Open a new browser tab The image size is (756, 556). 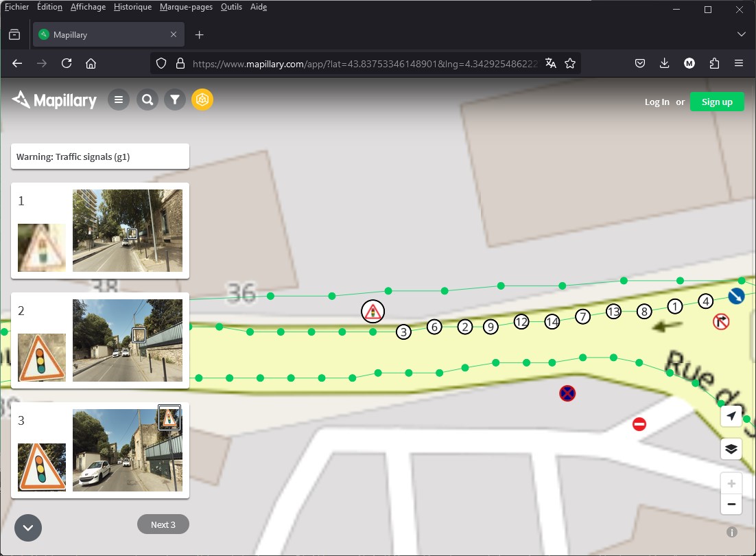(x=199, y=35)
